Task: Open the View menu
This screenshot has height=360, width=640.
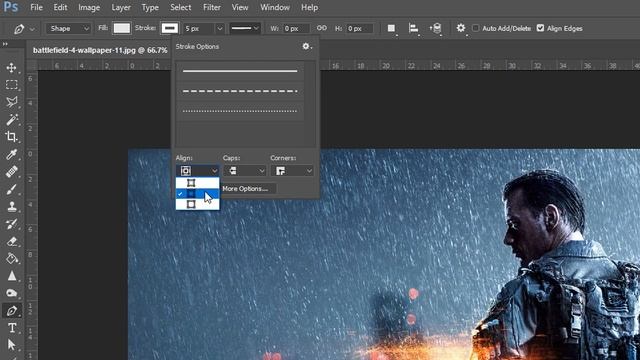Action: click(x=240, y=7)
